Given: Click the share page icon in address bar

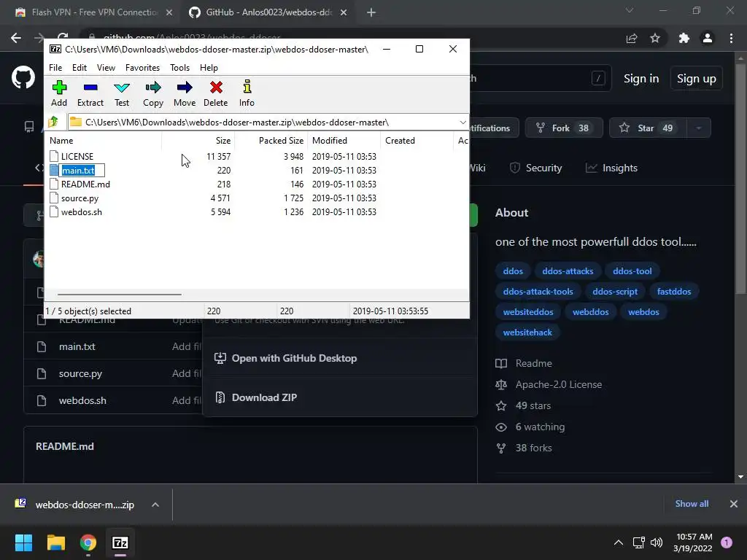Looking at the screenshot, I should pos(632,38).
